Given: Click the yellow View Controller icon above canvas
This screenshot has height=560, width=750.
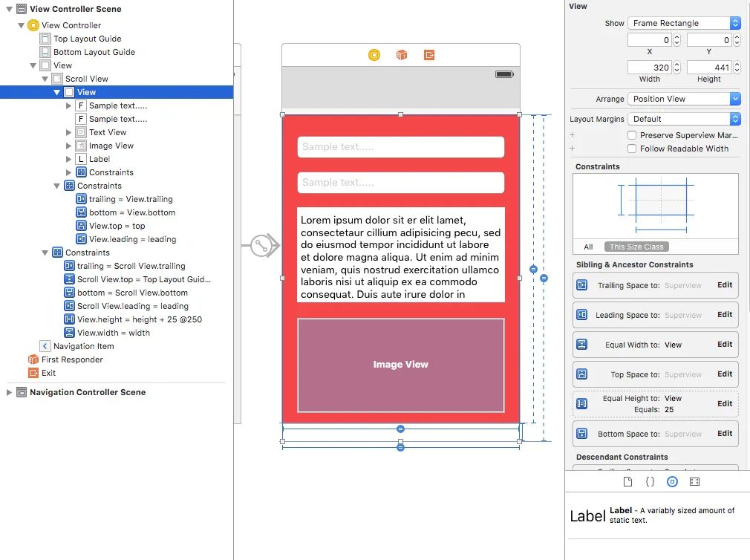Looking at the screenshot, I should tap(374, 55).
